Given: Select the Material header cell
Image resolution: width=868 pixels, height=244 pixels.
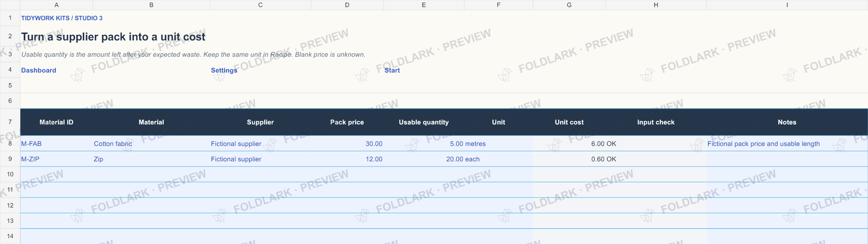Looking at the screenshot, I should [x=151, y=122].
